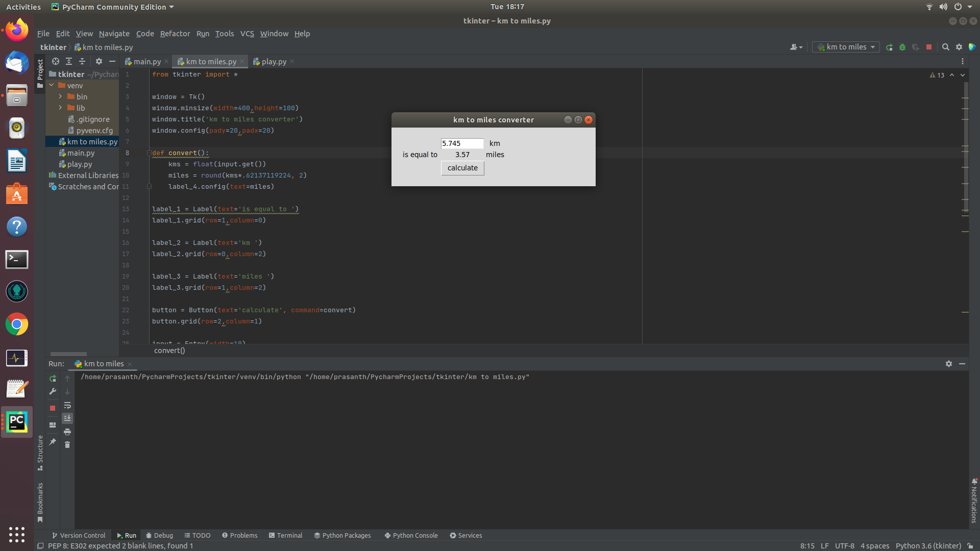Collapse the venv folder in Project tree
Image resolution: width=980 pixels, height=551 pixels.
coord(52,85)
